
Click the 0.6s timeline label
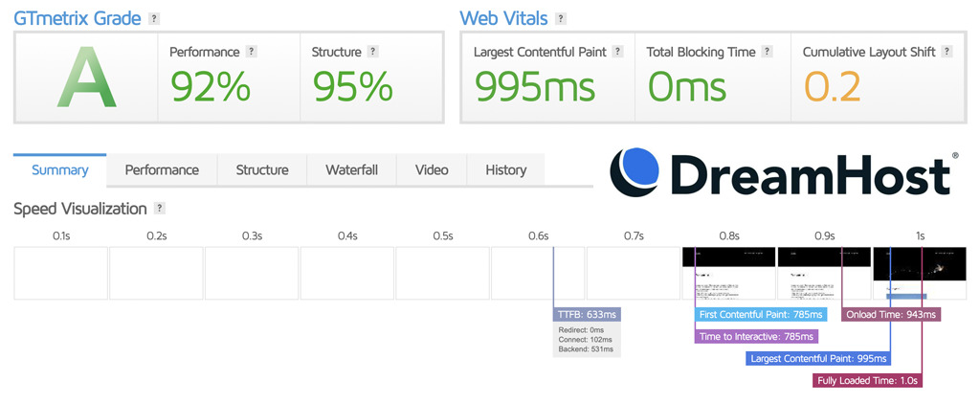(x=538, y=236)
